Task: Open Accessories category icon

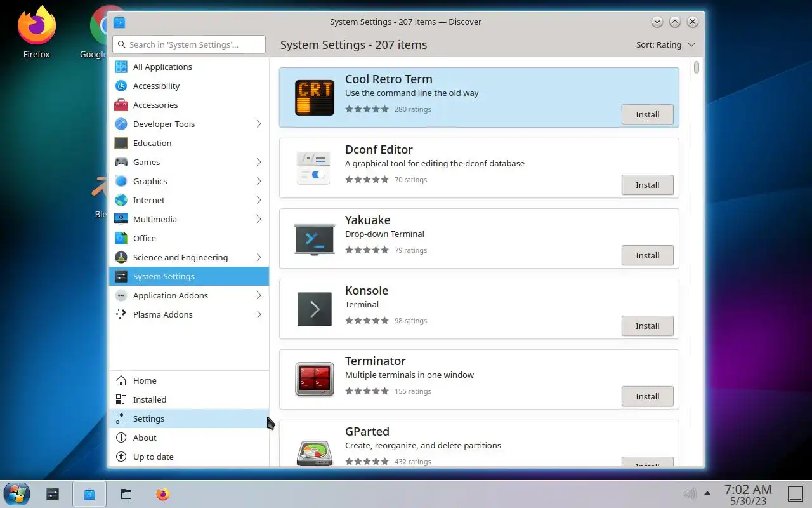Action: point(121,105)
